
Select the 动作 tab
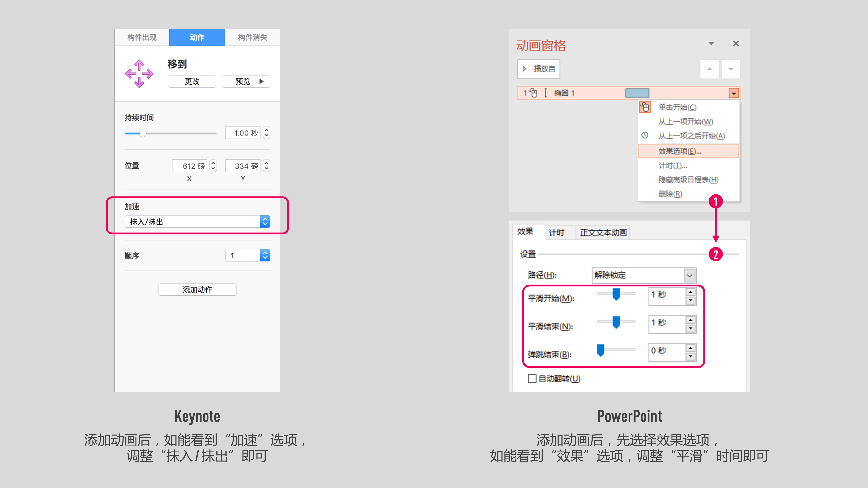coord(197,37)
